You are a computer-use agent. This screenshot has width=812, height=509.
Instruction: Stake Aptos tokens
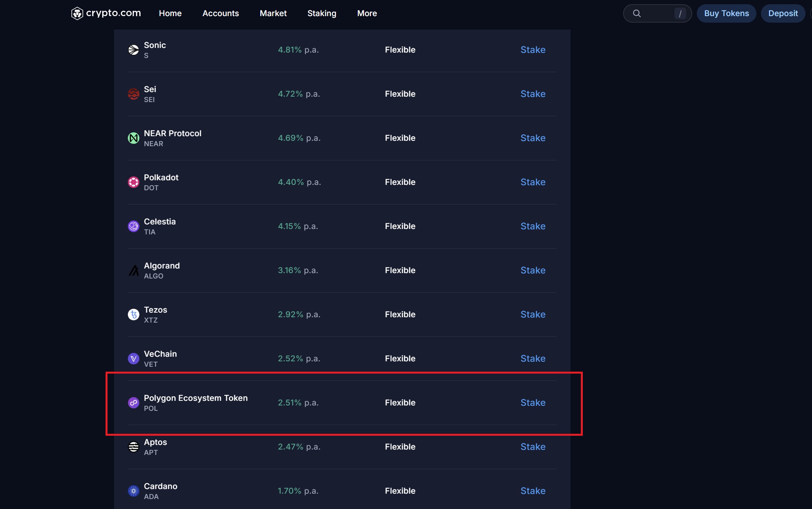(x=533, y=447)
